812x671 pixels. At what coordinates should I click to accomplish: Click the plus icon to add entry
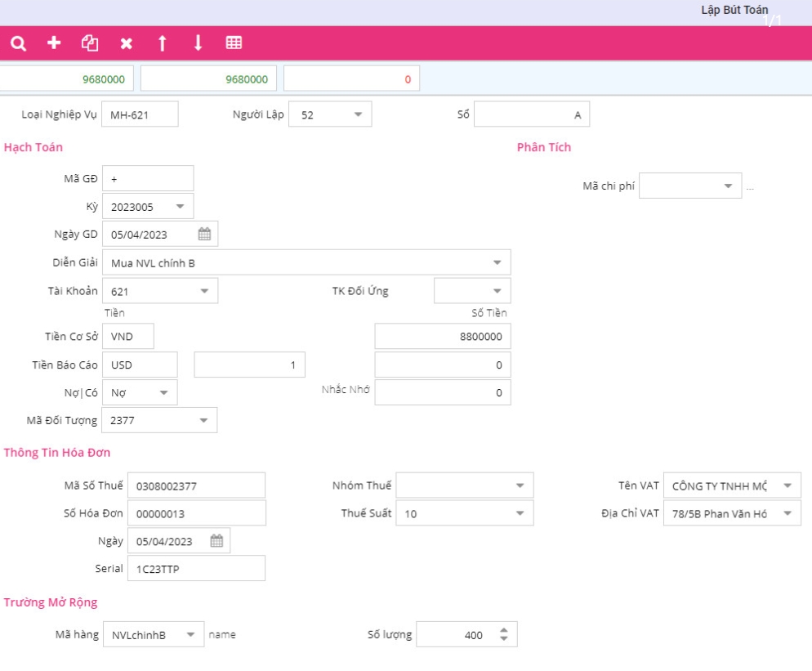(54, 43)
